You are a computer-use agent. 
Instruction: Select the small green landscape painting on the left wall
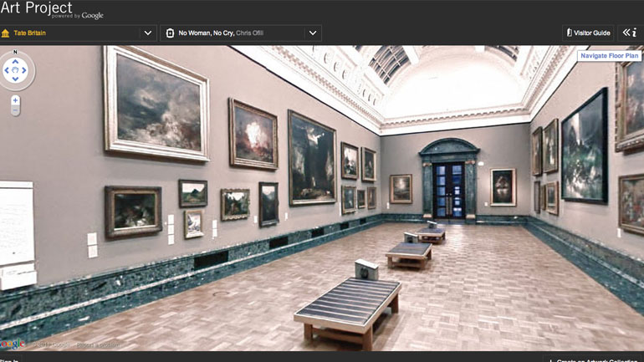tap(193, 193)
